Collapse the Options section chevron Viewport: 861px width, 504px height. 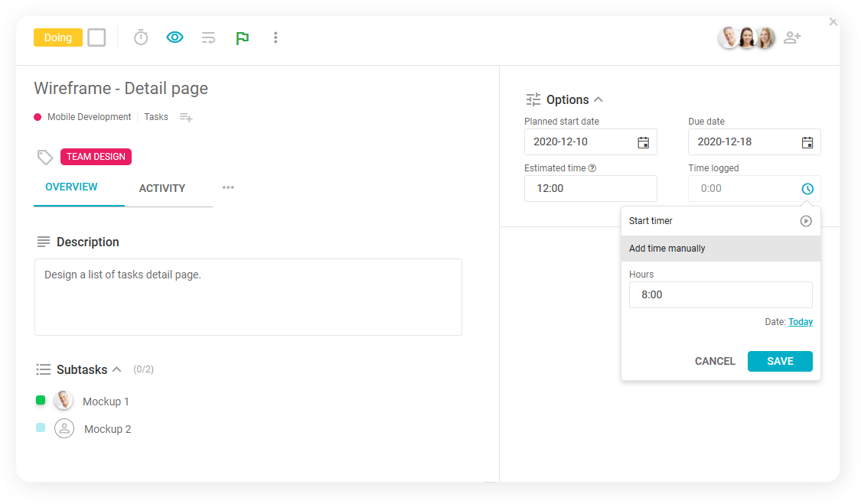coord(598,99)
